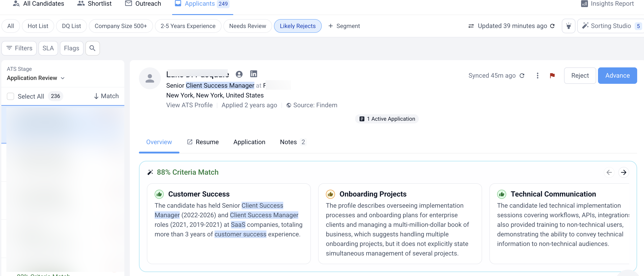Image resolution: width=644 pixels, height=276 pixels.
Task: Go to previous criteria cards
Action: [x=609, y=173]
